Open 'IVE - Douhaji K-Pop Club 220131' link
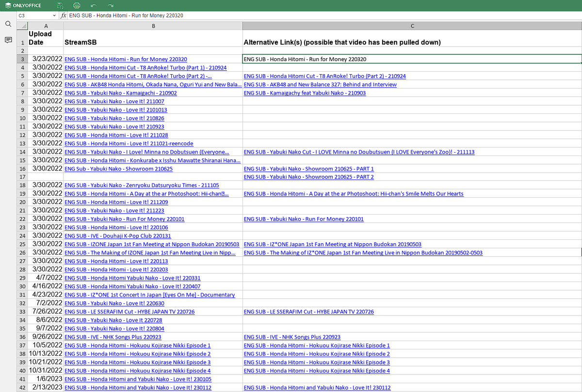The width and height of the screenshot is (582, 392). pyautogui.click(x=118, y=236)
